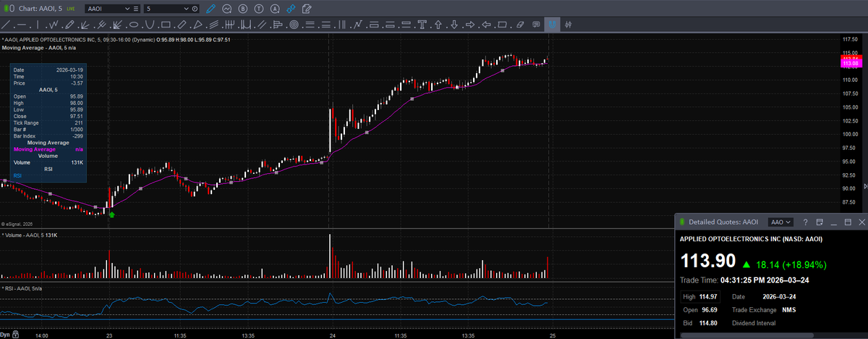This screenshot has height=339, width=868.
Task: Click the clock time template icon
Action: (x=195, y=9)
